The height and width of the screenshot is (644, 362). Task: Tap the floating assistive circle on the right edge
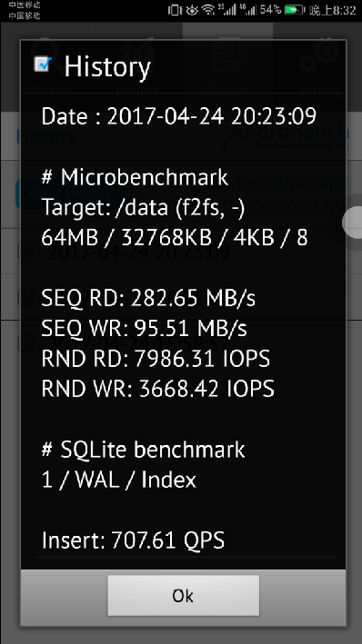tap(352, 223)
